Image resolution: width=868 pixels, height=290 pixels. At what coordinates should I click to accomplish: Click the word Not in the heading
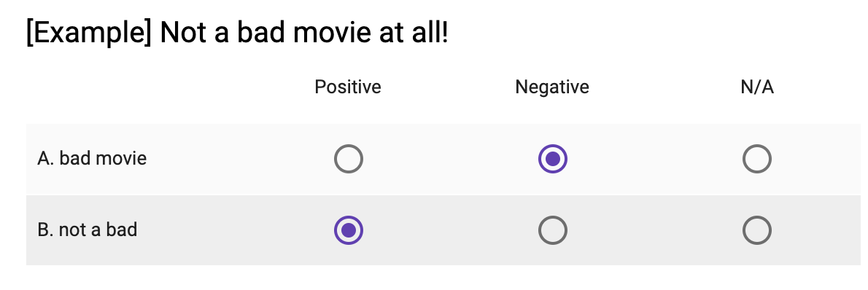point(179,34)
